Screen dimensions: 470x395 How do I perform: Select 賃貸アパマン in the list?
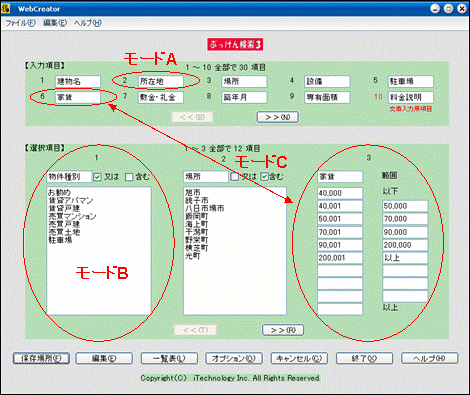[x=71, y=200]
